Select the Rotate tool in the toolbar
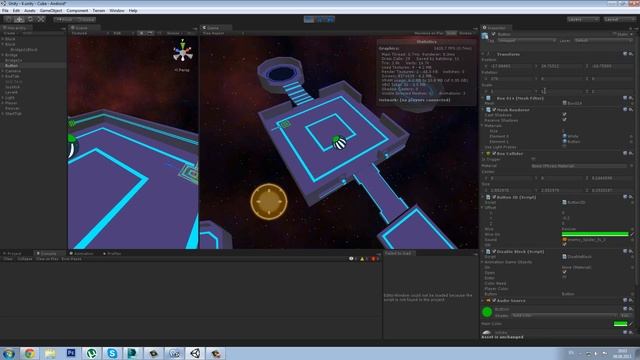Image resolution: width=640 pixels, height=360 pixels. coord(30,19)
